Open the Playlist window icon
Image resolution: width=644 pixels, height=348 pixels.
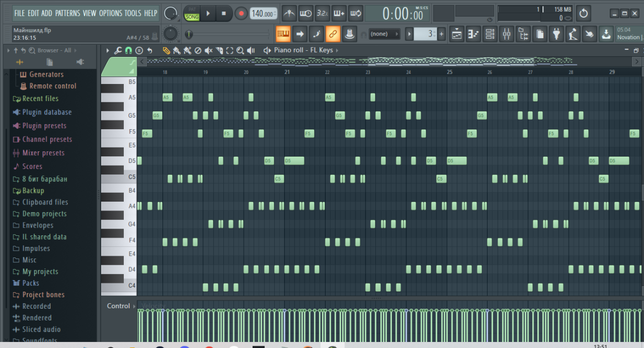[x=457, y=34]
